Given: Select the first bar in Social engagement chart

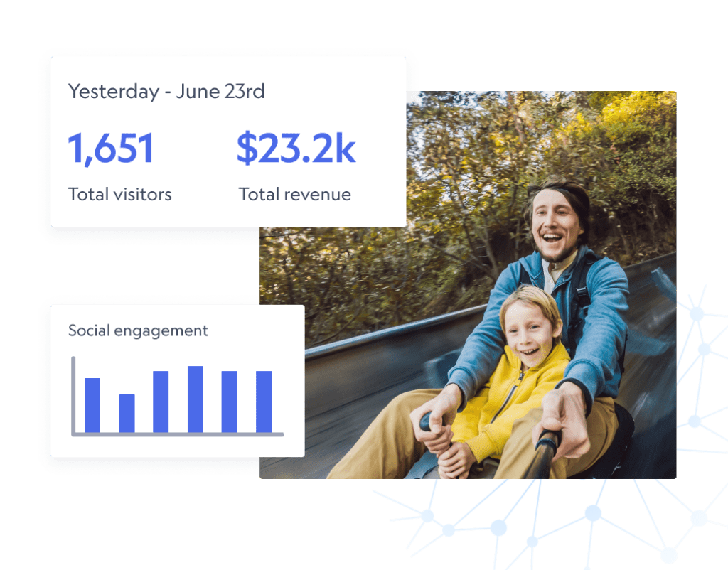Looking at the screenshot, I should [92, 405].
